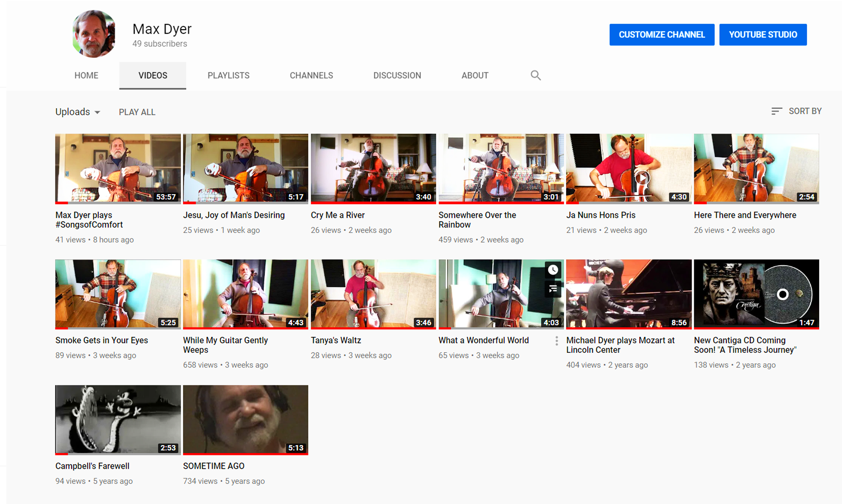Click the 8:56 duration badge

point(679,322)
